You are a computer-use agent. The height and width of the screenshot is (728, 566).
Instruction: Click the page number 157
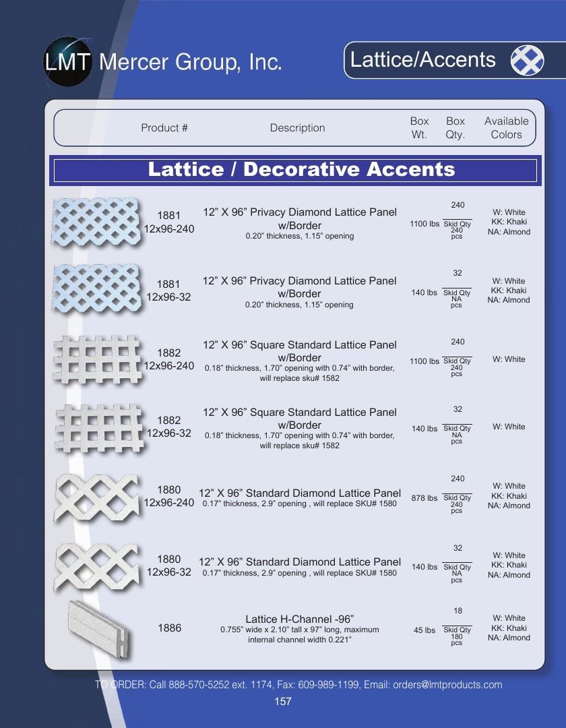[283, 702]
